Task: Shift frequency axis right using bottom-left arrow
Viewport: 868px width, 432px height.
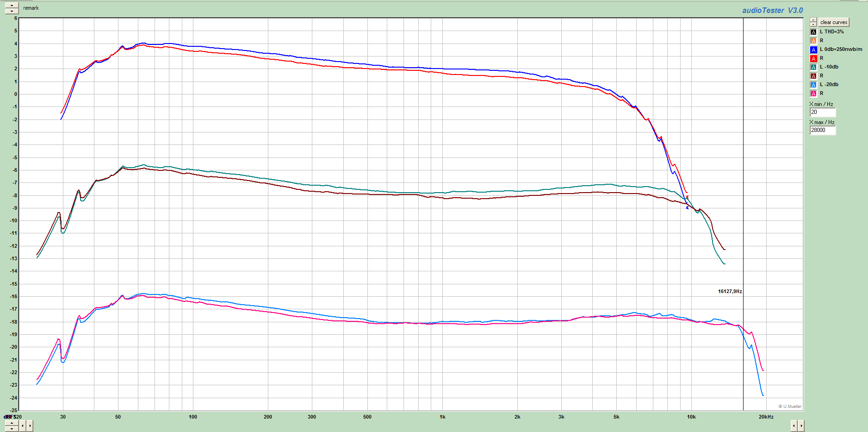Action: coord(30,425)
